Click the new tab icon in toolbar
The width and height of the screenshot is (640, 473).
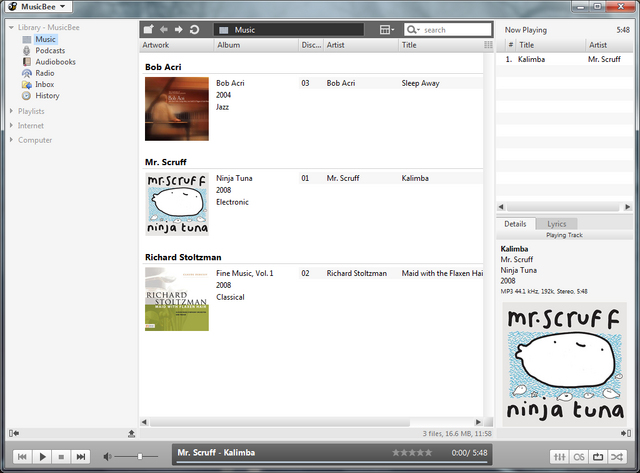[x=149, y=29]
